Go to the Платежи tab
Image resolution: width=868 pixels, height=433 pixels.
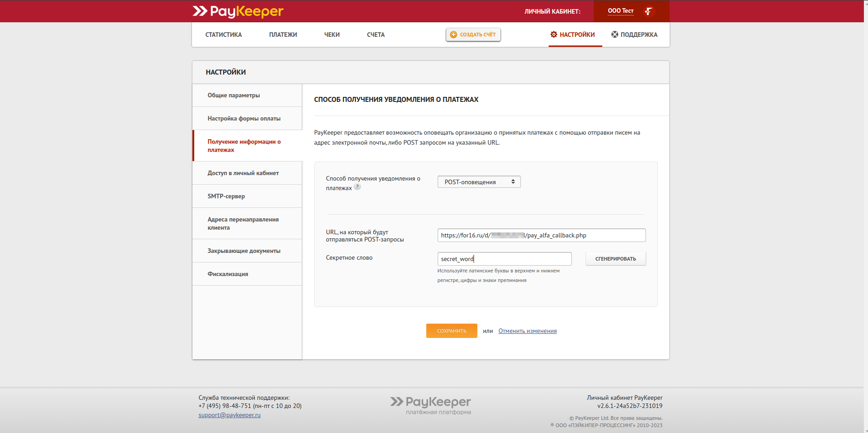tap(283, 35)
